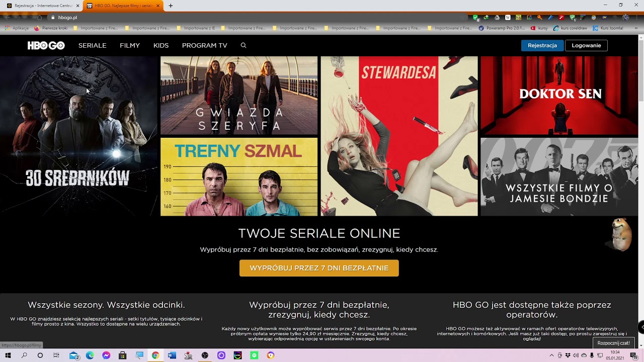
Task: Click heading 'TWOJE SERIALE ONLINE'
Action: [x=319, y=233]
